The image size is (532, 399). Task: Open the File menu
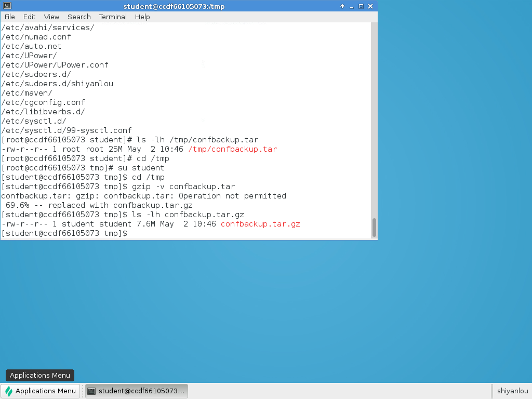click(x=9, y=17)
